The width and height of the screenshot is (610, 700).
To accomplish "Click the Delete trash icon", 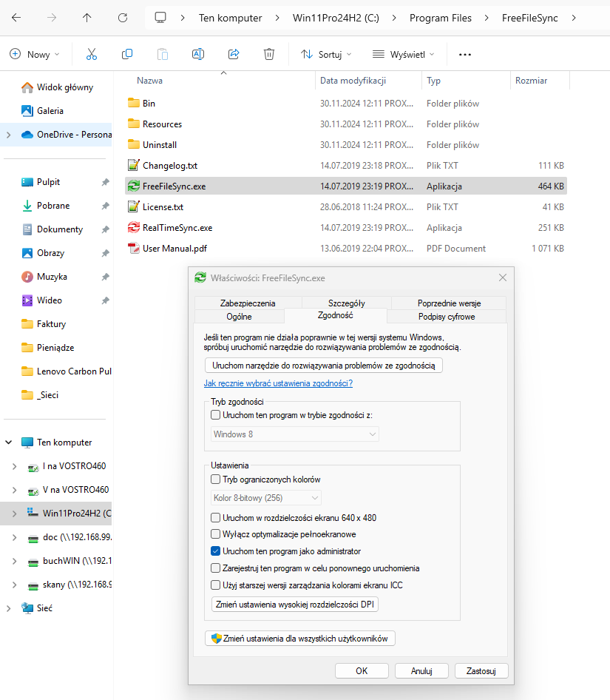I will click(269, 55).
